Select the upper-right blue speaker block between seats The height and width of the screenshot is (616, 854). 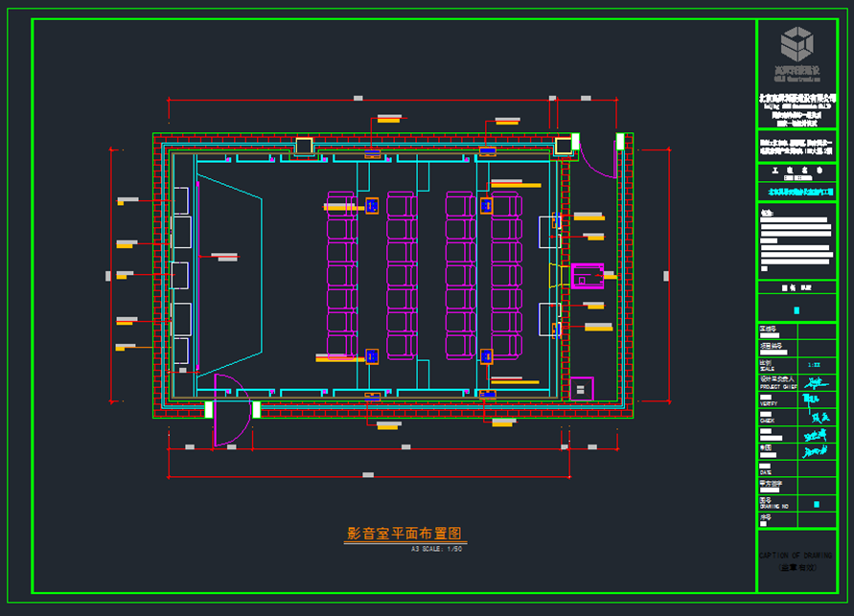[486, 206]
